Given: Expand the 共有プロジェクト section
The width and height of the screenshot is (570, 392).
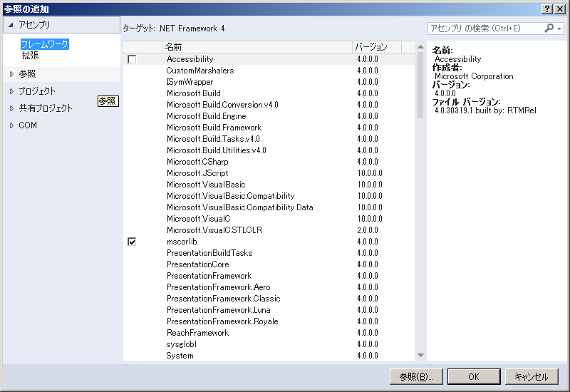Looking at the screenshot, I should (11, 108).
